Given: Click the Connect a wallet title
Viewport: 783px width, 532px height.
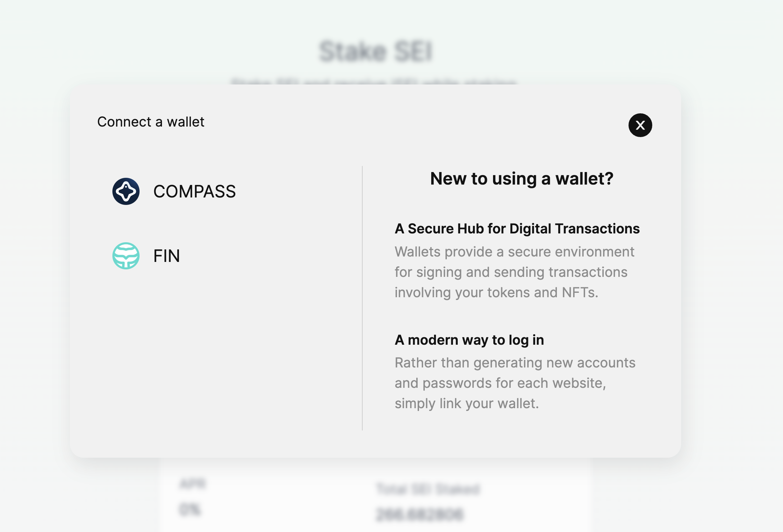Looking at the screenshot, I should 151,122.
